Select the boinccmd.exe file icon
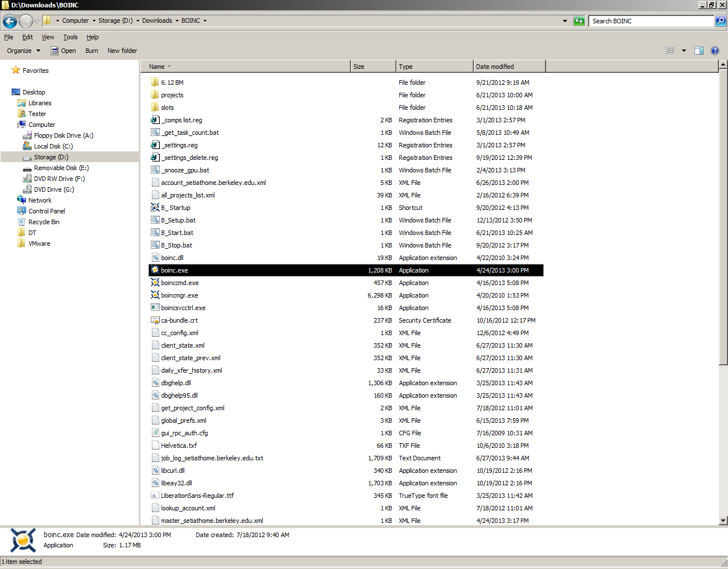This screenshot has width=728, height=569. (x=155, y=283)
